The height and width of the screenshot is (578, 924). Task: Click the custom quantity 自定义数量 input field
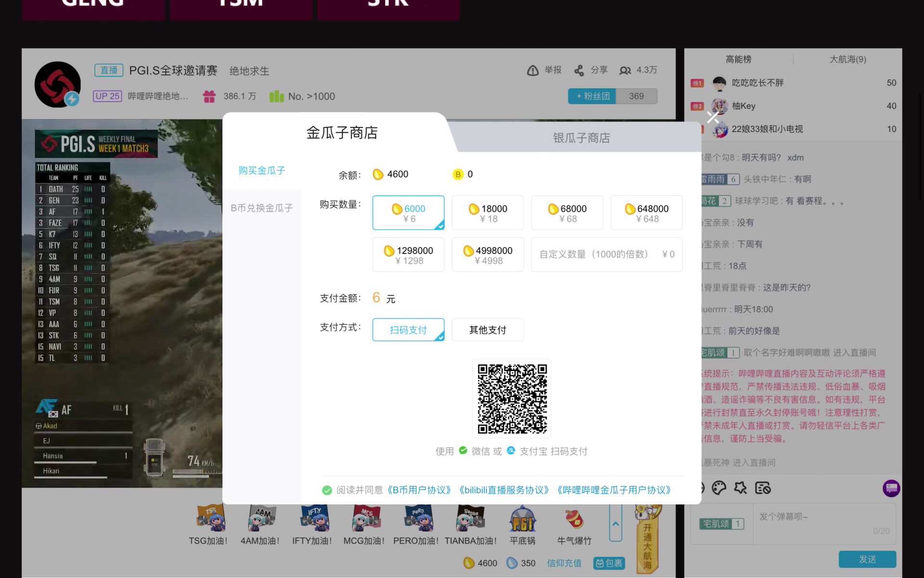point(607,255)
